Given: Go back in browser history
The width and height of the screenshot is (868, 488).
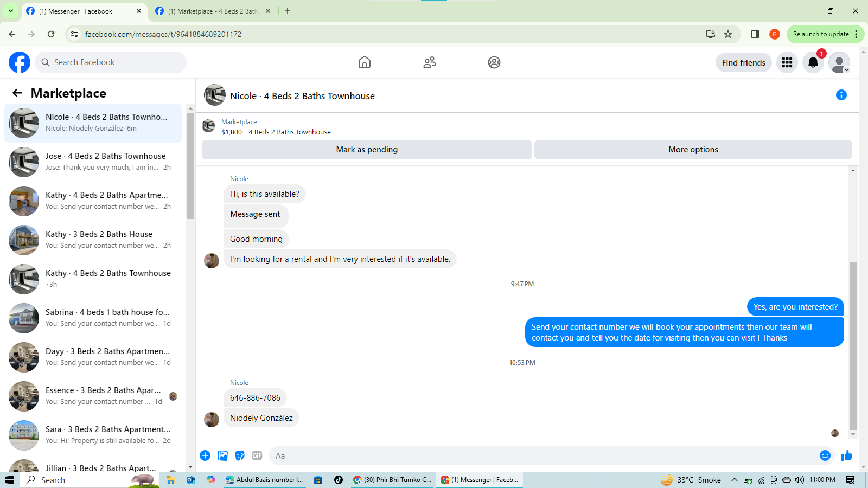Looking at the screenshot, I should point(12,34).
